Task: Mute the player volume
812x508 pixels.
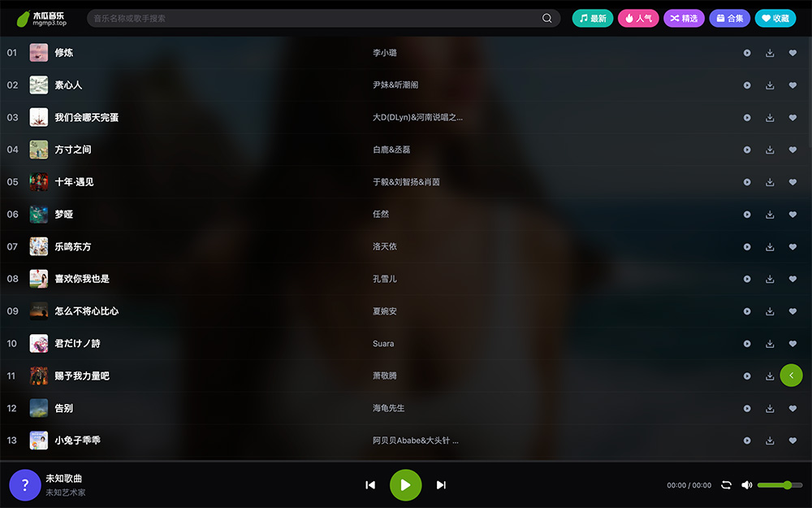Action: pyautogui.click(x=746, y=485)
